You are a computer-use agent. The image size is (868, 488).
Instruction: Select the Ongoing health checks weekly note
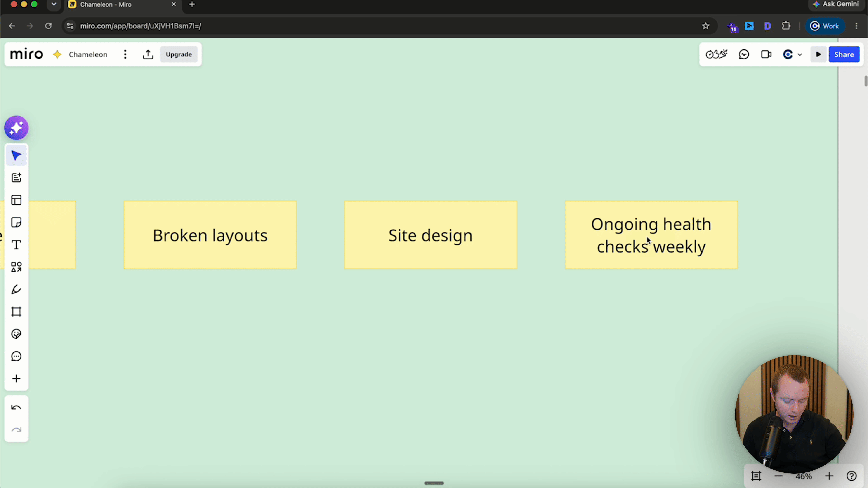(651, 235)
